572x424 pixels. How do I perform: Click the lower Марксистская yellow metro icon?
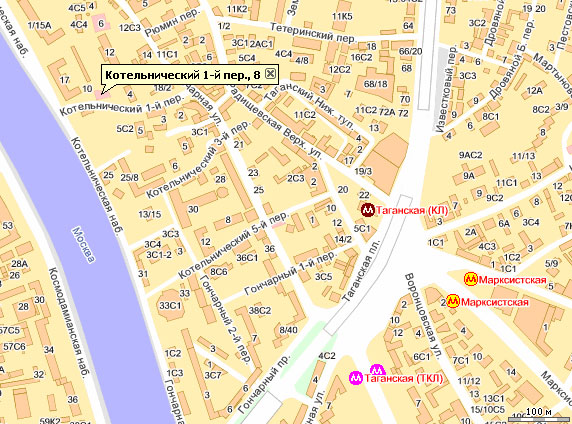point(453,301)
